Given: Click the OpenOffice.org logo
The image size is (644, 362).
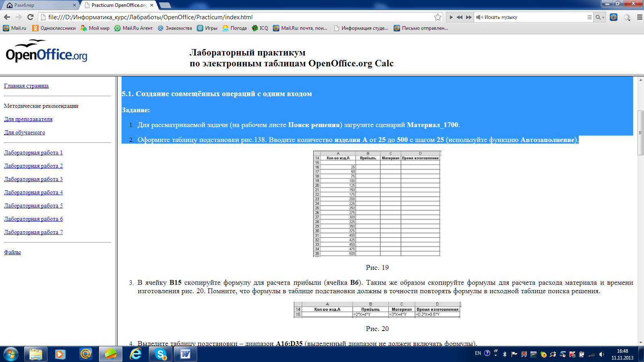Looking at the screenshot, I should tap(46, 51).
